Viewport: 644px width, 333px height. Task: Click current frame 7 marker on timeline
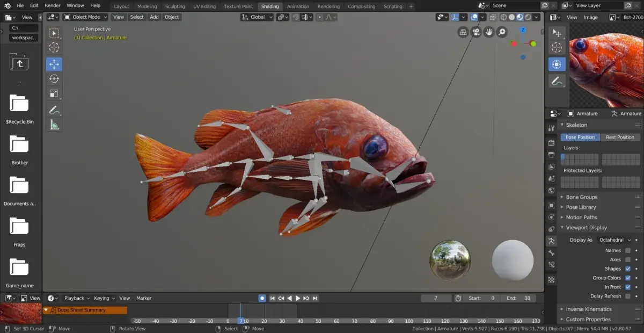[x=240, y=321]
